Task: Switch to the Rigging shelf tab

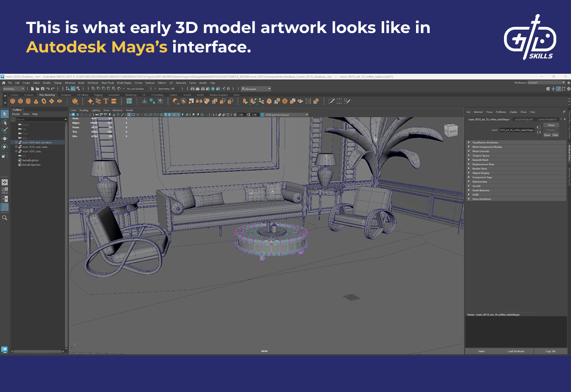Action: pos(99,95)
